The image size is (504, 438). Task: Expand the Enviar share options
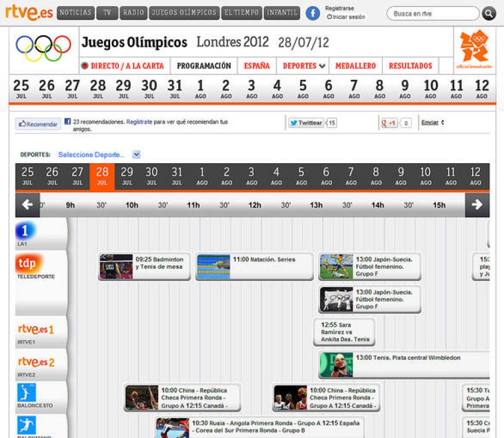[x=432, y=123]
